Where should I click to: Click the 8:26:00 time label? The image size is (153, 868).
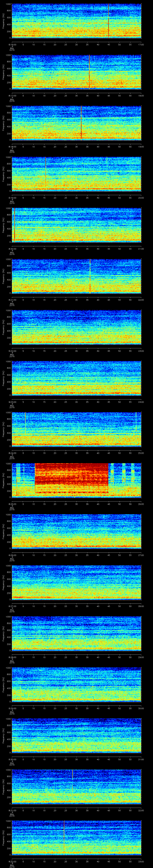(12, 555)
